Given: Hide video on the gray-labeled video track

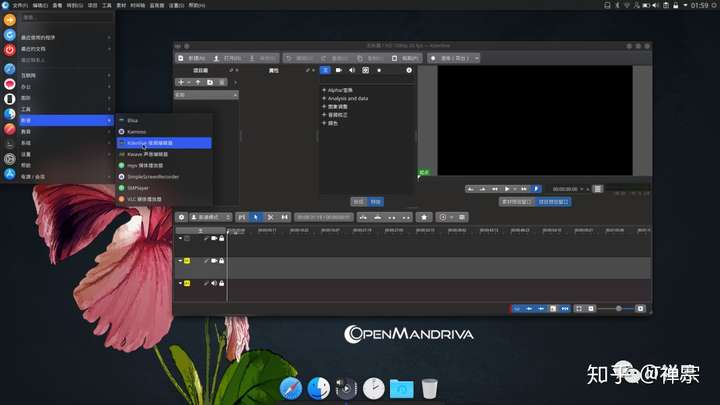Looking at the screenshot, I should pyautogui.click(x=214, y=238).
